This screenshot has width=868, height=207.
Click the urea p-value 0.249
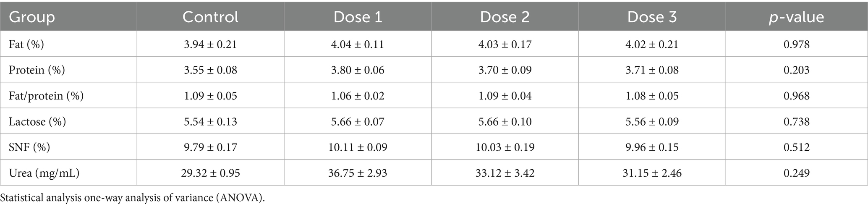(797, 173)
